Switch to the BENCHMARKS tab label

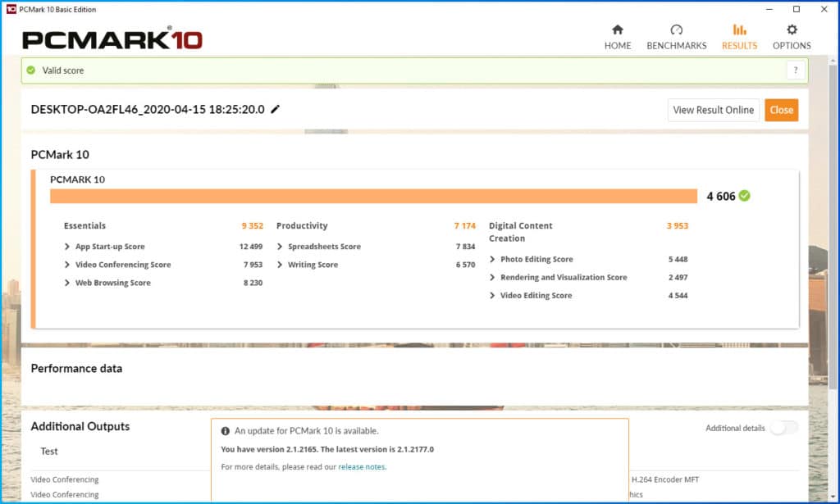coord(677,45)
